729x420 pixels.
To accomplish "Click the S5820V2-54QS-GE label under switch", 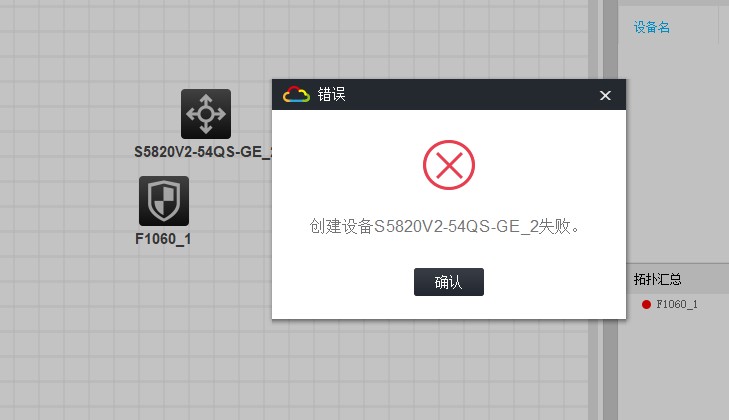I will point(203,152).
